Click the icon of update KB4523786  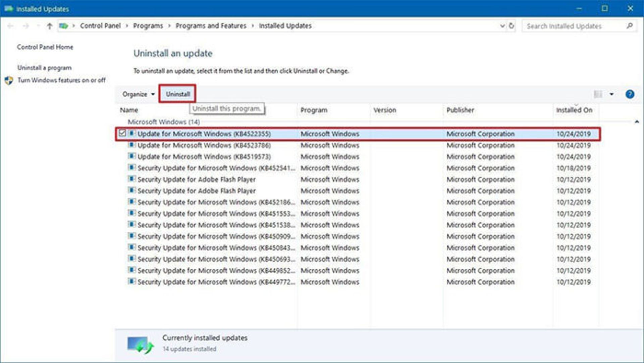132,145
